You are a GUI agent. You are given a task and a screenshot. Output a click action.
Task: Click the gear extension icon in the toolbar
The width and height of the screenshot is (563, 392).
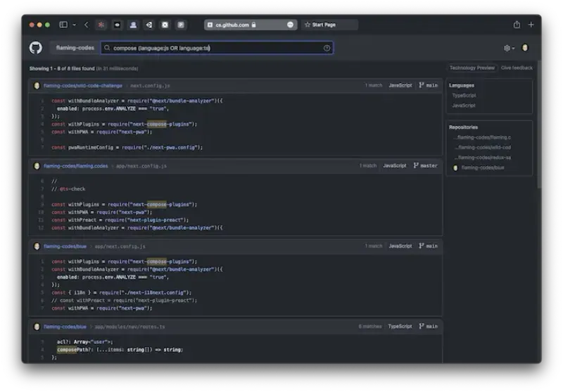165,25
